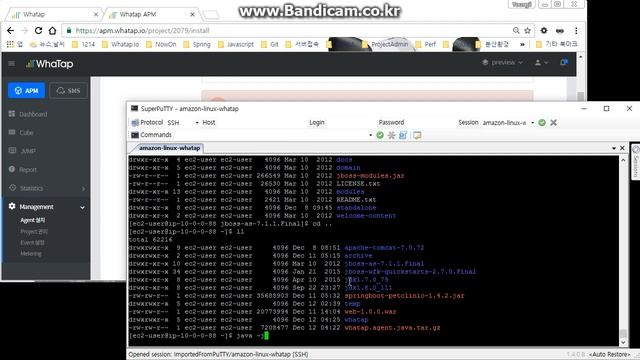The height and width of the screenshot is (360, 640).
Task: Click the whatap.agent.java.tar.gz filename
Action: click(x=392, y=328)
